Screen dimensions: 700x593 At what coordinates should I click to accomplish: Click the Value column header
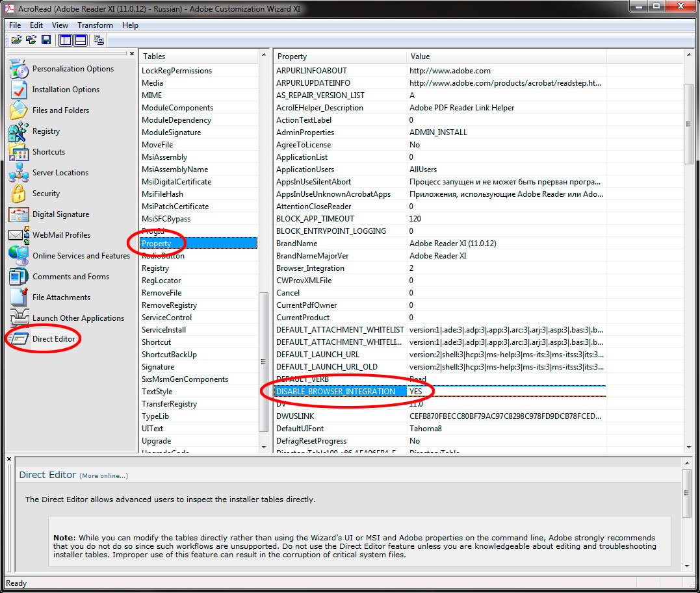pyautogui.click(x=506, y=57)
